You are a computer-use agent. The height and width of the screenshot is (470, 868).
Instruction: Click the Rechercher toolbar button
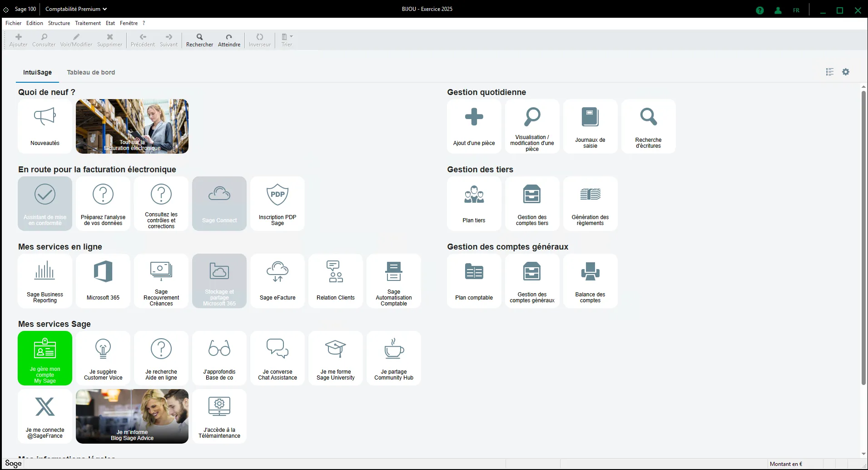(199, 40)
